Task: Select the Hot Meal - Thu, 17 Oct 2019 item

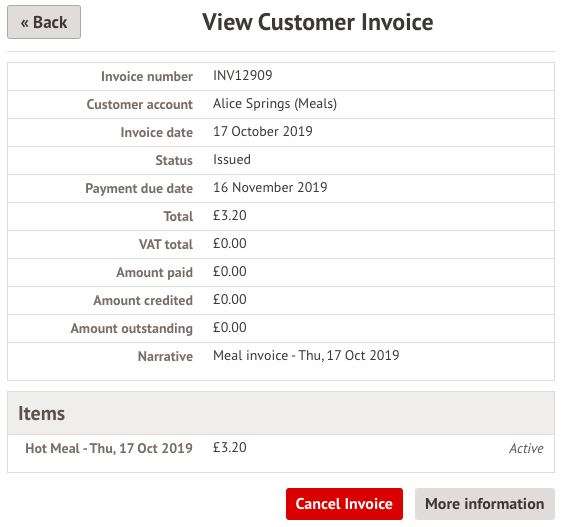Action: coord(109,448)
